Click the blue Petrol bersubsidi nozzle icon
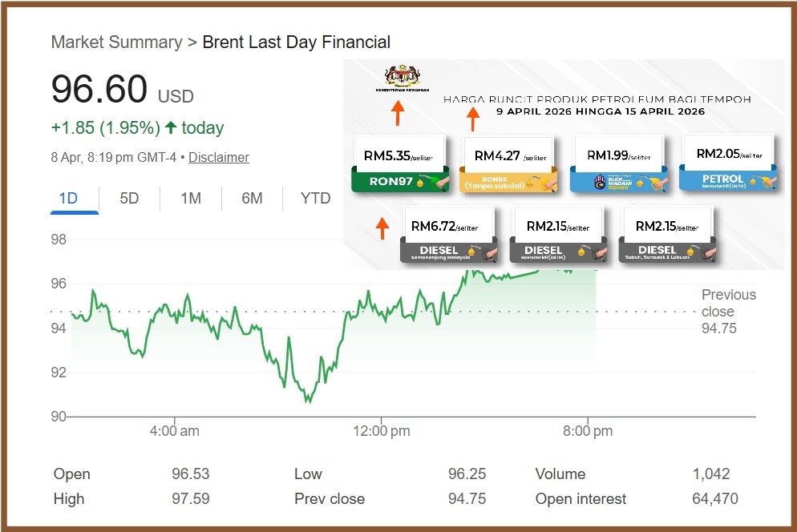 tap(766, 181)
